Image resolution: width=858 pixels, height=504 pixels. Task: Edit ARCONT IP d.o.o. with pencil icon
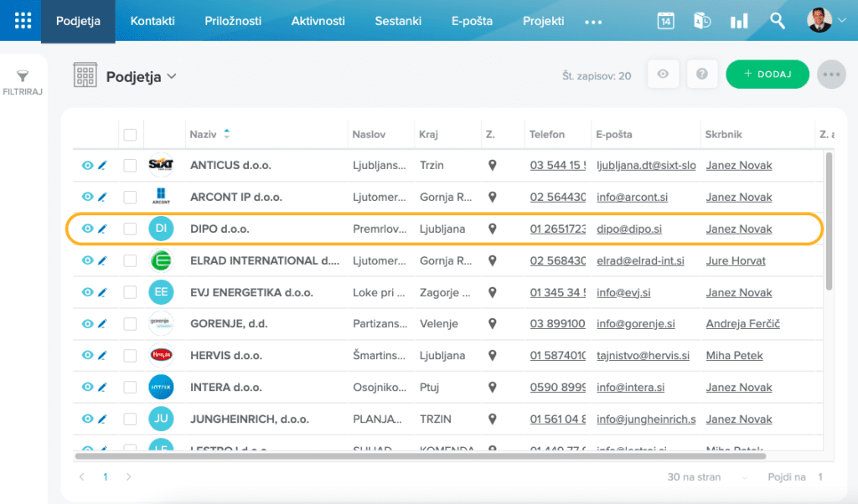click(102, 197)
